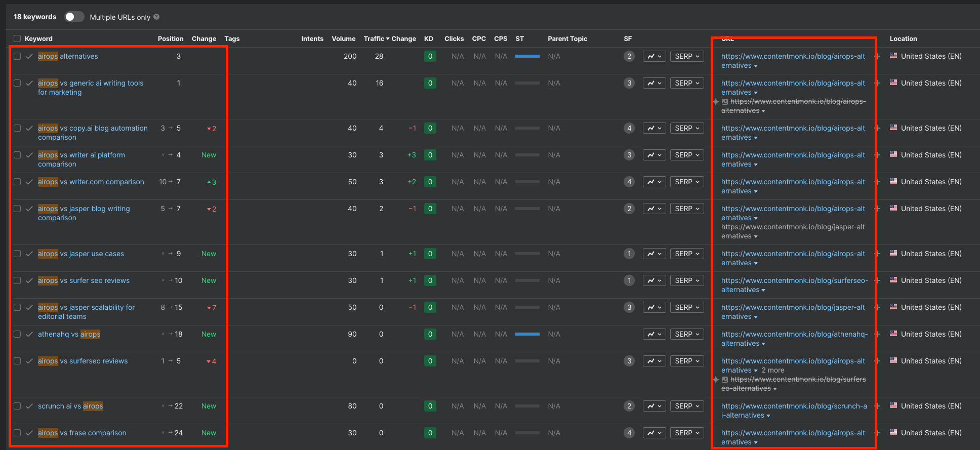Expand SERP for airops vs writer.com comparison
Viewport: 980px width, 450px height.
(687, 182)
